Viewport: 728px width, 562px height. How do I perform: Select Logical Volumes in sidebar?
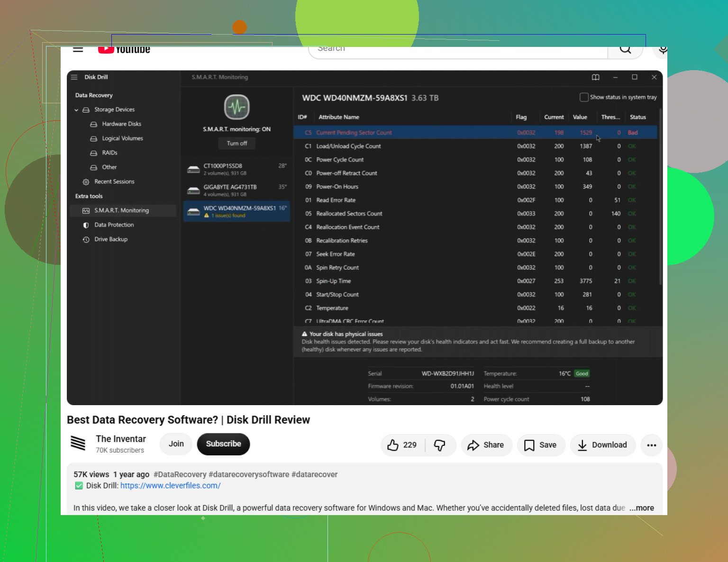122,138
